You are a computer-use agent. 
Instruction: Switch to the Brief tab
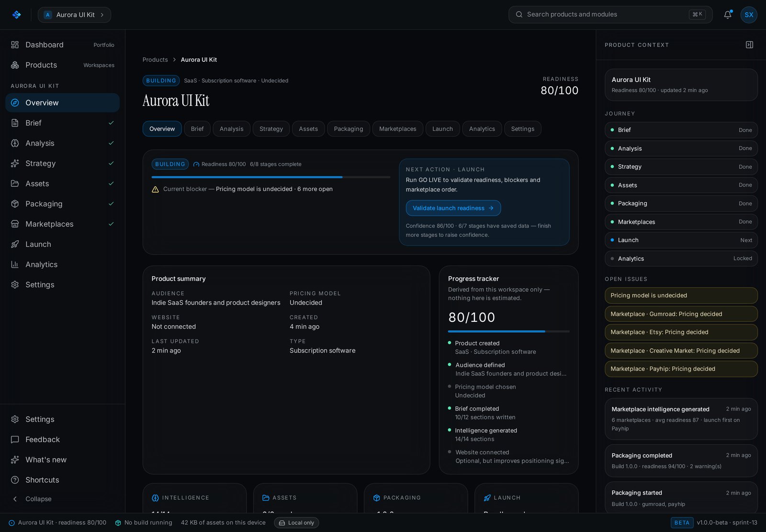pos(197,129)
